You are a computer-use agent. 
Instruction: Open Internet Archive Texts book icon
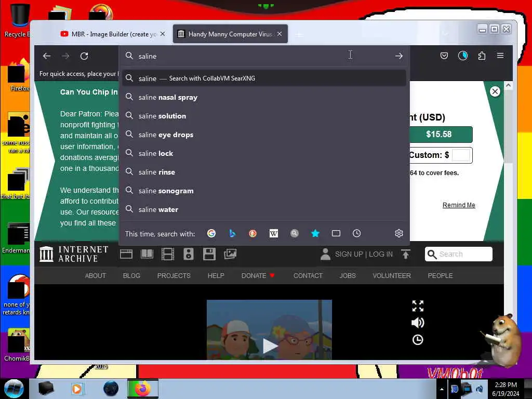coord(147,254)
